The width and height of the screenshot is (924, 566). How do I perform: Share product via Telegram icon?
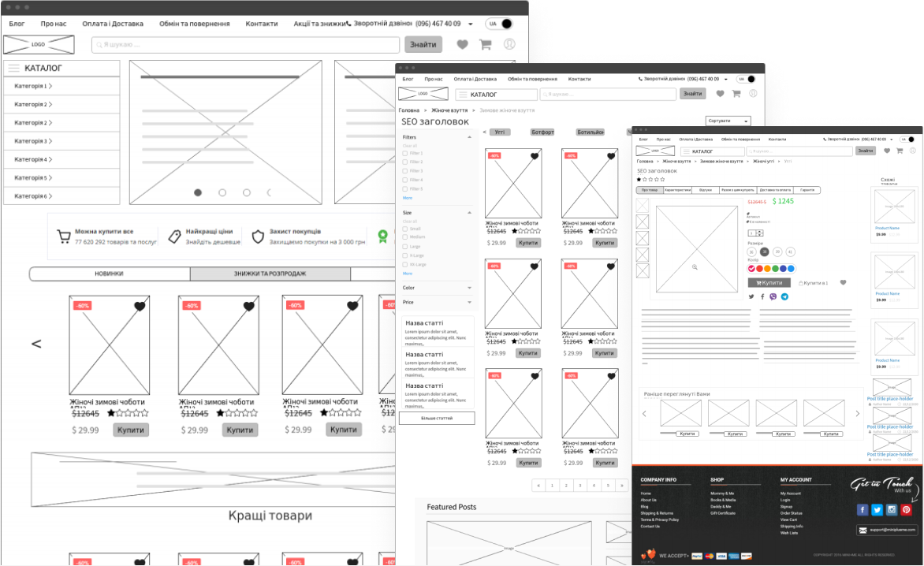(x=784, y=296)
